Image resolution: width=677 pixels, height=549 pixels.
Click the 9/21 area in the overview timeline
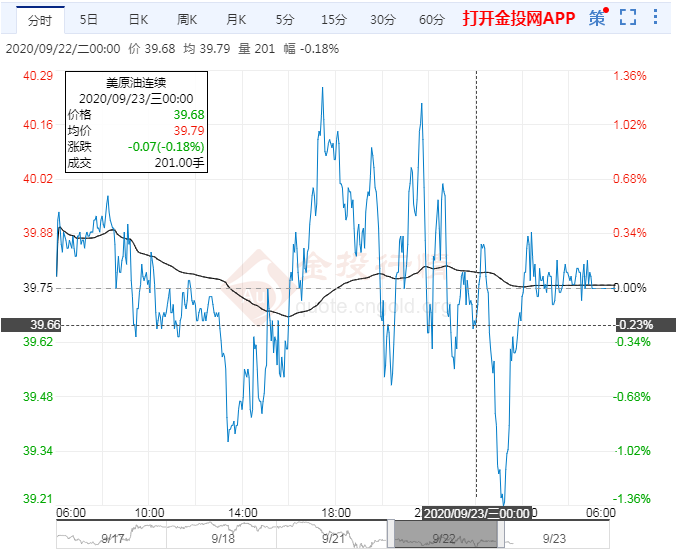tap(332, 537)
